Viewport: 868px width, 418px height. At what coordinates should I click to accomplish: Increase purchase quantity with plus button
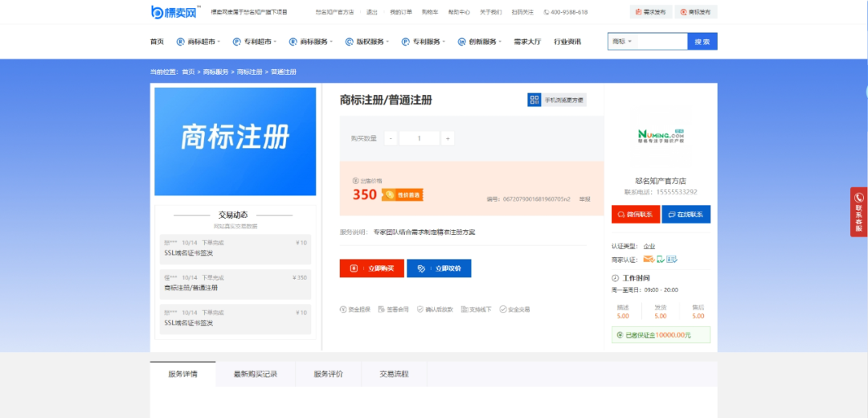click(448, 138)
